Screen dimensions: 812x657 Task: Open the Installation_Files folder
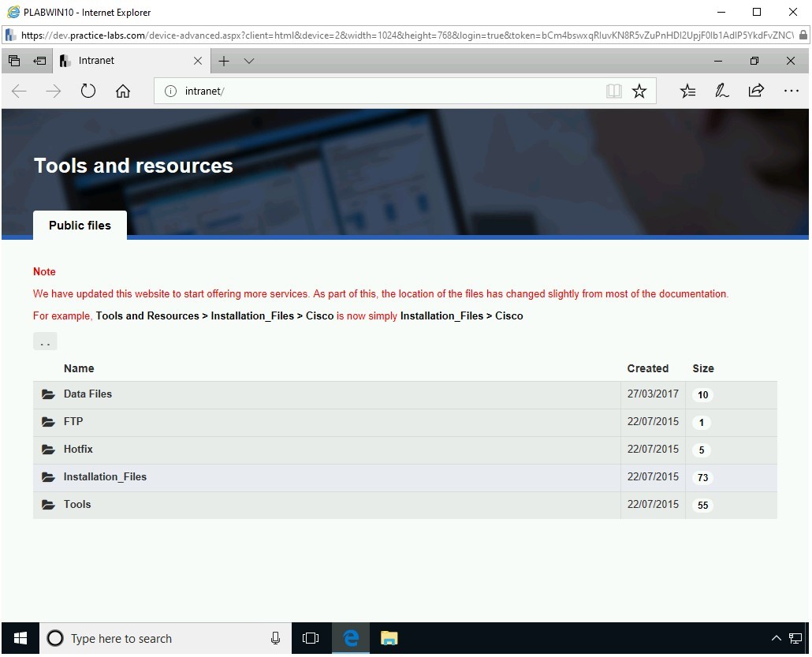tap(105, 476)
